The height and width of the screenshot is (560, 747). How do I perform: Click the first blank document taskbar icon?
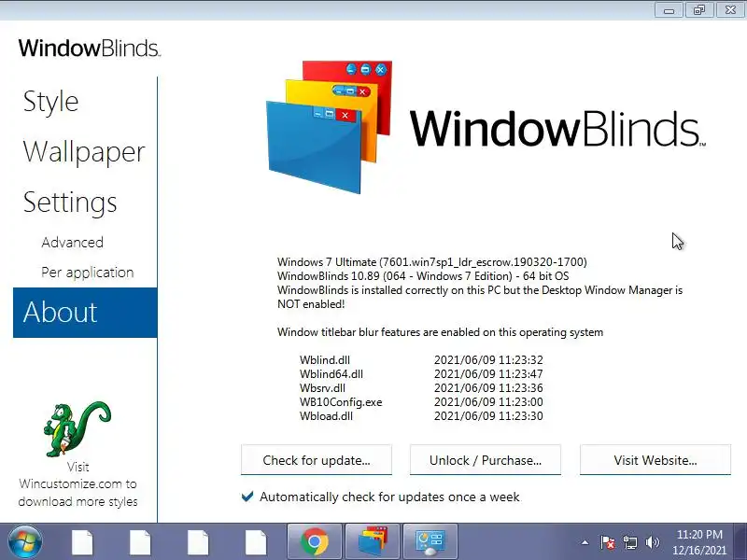click(x=82, y=542)
